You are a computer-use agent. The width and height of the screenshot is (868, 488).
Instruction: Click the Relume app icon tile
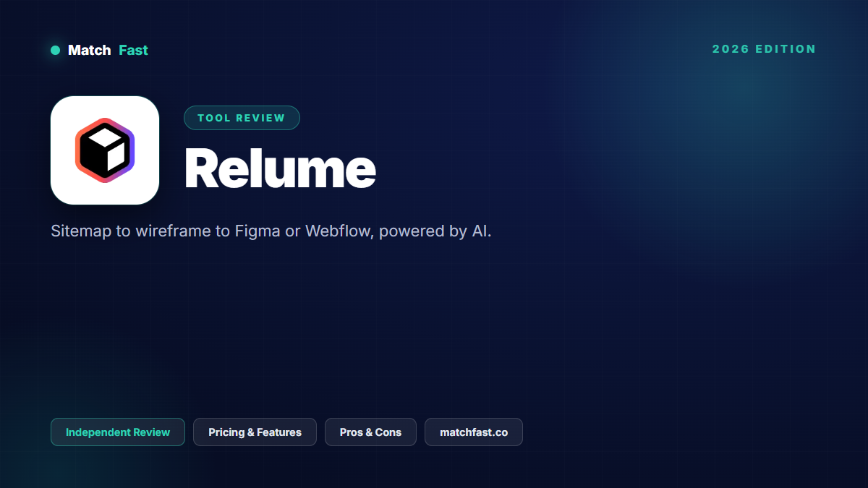[x=105, y=150]
